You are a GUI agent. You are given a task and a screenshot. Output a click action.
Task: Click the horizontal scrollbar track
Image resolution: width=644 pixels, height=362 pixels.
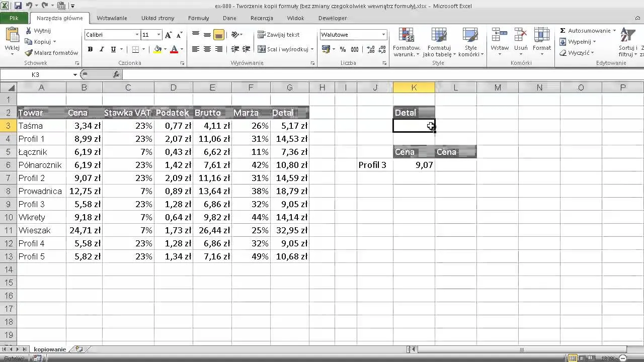pyautogui.click(x=521, y=349)
